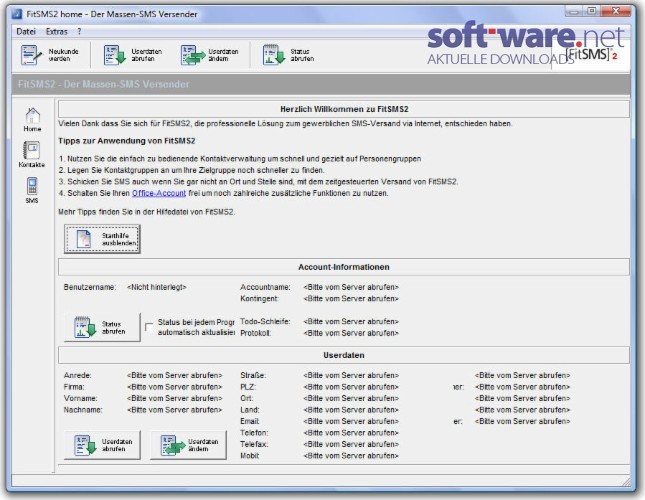Image resolution: width=645 pixels, height=500 pixels.
Task: Click the window resize grip corner
Action: [626, 481]
